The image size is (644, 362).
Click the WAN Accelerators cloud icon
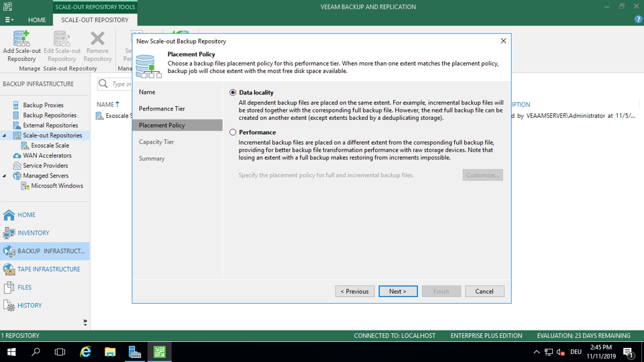[x=17, y=156]
